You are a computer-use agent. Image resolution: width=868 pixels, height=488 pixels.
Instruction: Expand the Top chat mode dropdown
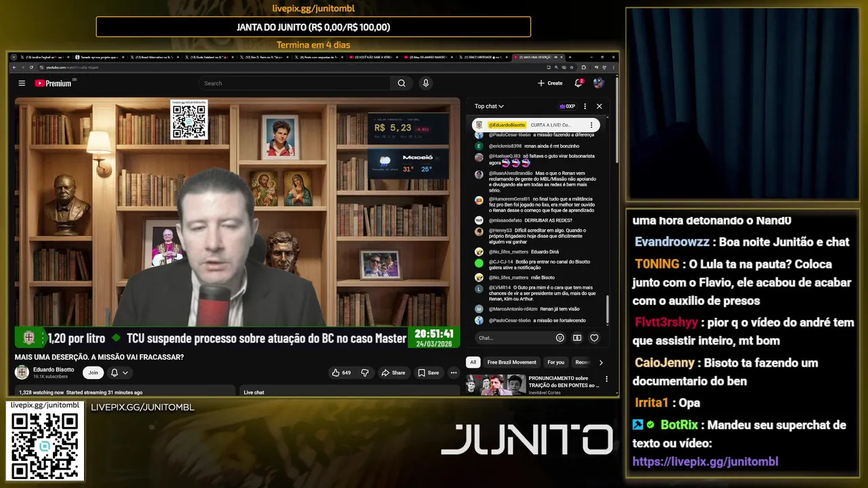[x=489, y=106]
